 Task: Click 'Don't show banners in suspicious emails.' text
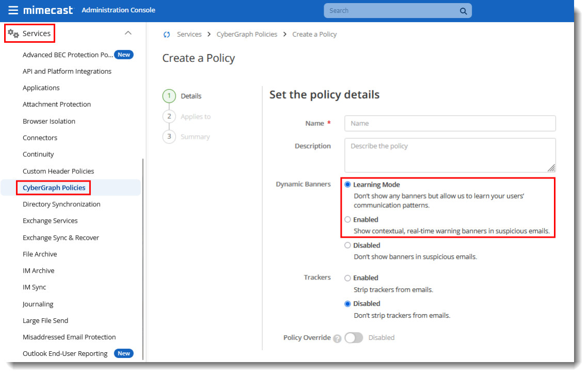pyautogui.click(x=416, y=257)
